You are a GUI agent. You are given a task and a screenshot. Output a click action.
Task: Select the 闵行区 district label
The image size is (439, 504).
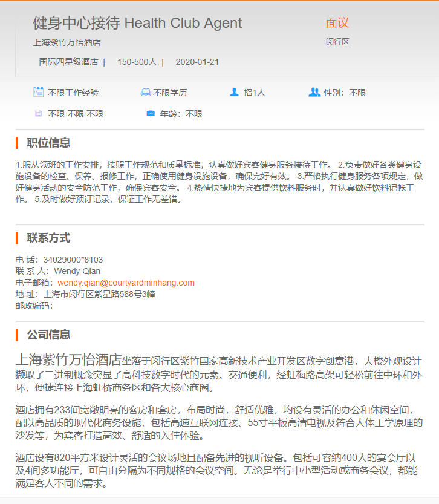[337, 42]
